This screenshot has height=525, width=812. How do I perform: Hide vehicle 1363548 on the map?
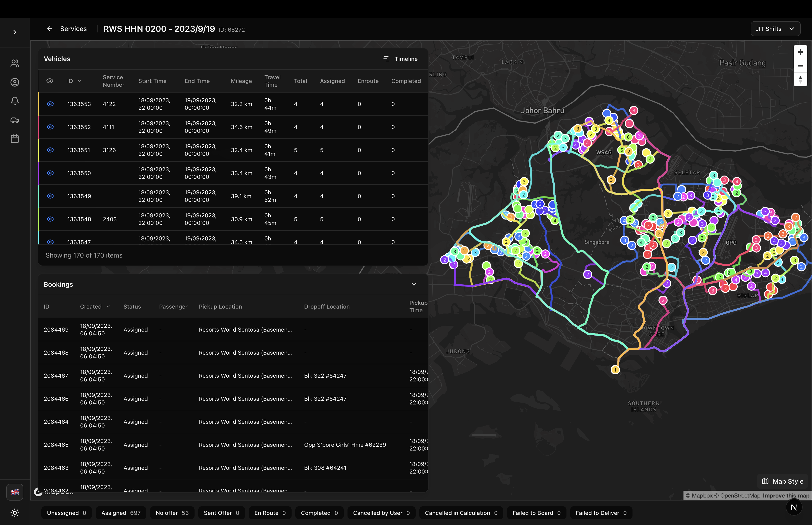51,219
